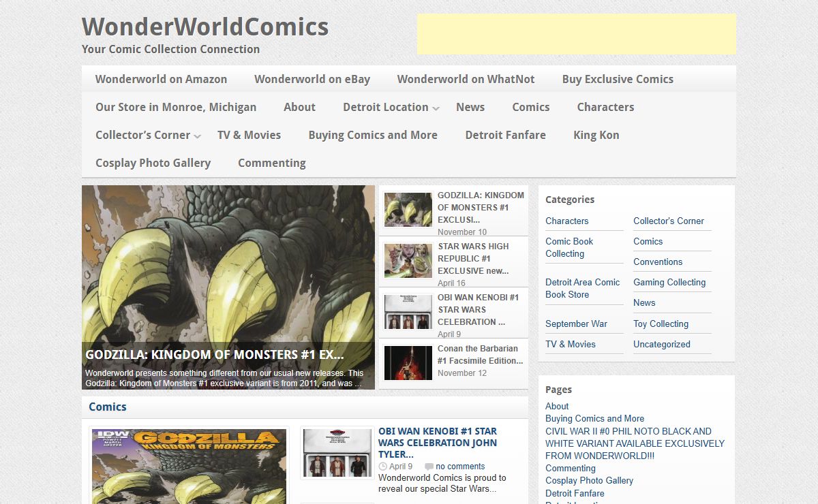
Task: Open featured headline GODZILLA: KINGDOM OF MONSTERS #1 EX...
Action: pos(214,355)
